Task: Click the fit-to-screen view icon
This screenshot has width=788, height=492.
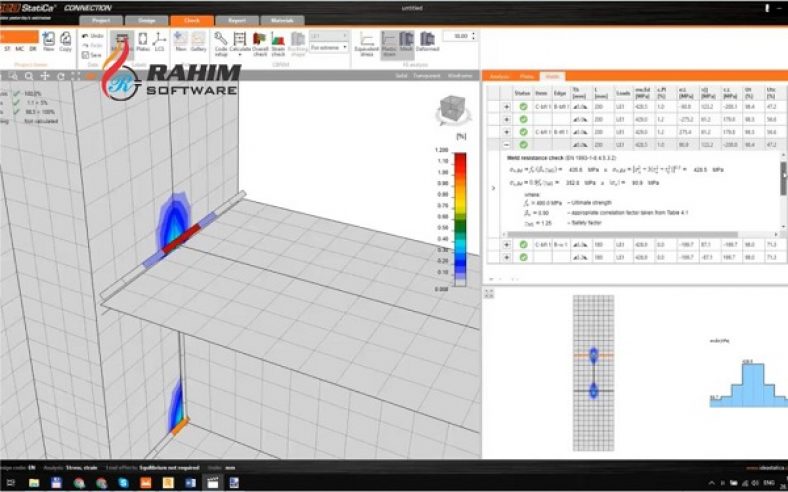Action: tap(76, 76)
